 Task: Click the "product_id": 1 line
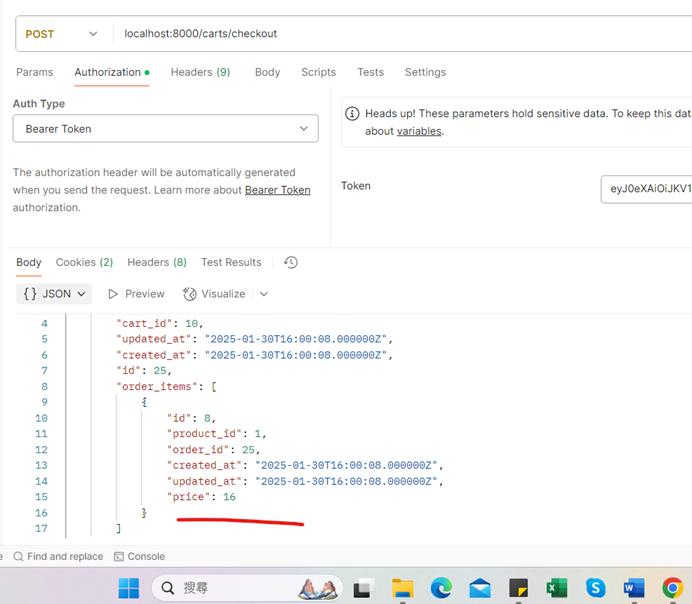click(x=217, y=434)
